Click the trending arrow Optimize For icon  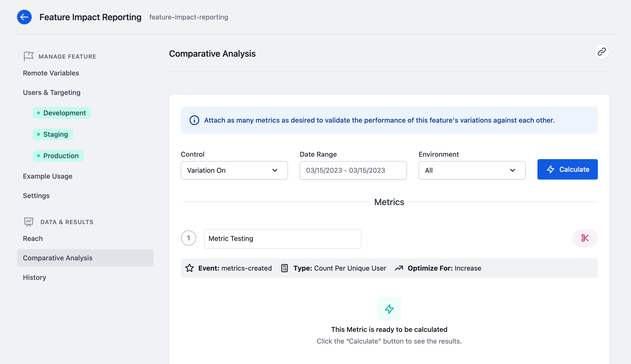click(x=399, y=268)
